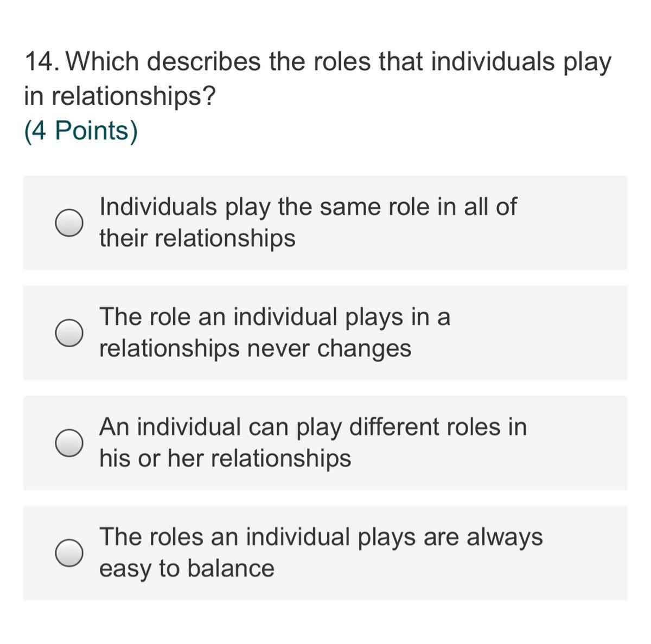Click the 'their relationships' line in first option
This screenshot has width=651, height=644.
pyautogui.click(x=197, y=238)
